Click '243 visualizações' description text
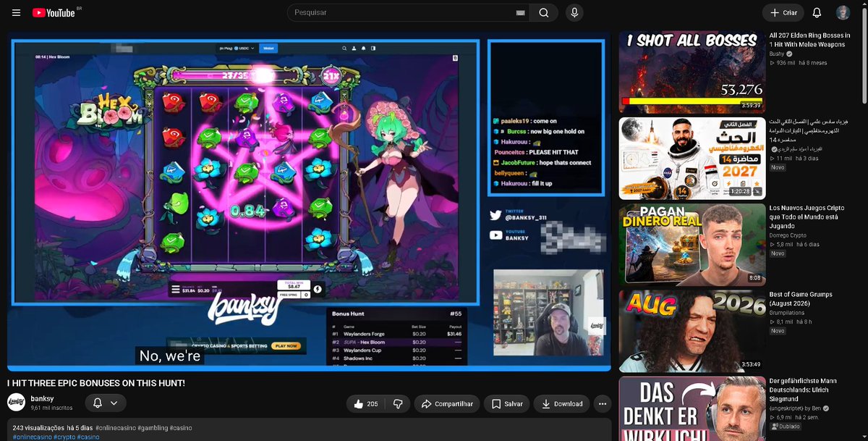The width and height of the screenshot is (868, 441). [x=38, y=428]
